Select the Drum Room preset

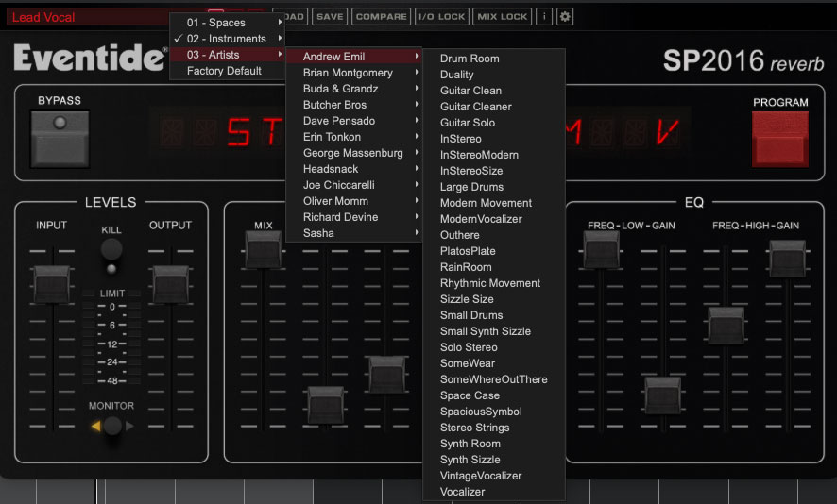tap(494, 59)
